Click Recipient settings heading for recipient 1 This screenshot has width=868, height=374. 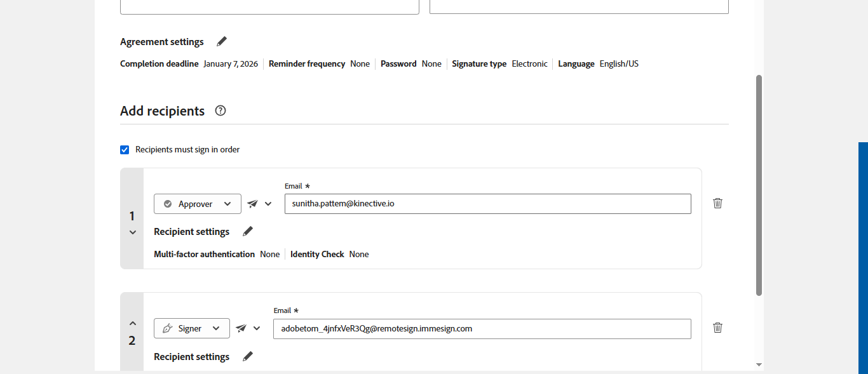click(191, 232)
